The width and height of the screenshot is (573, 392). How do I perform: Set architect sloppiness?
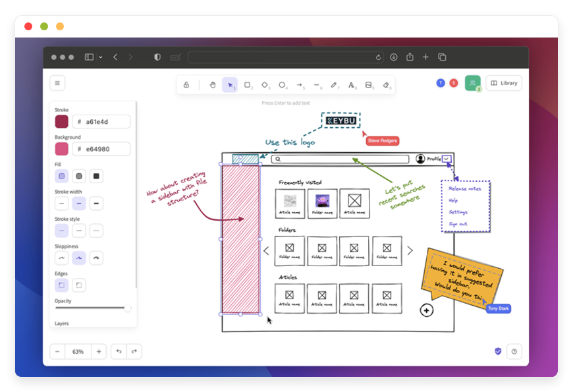click(x=61, y=258)
